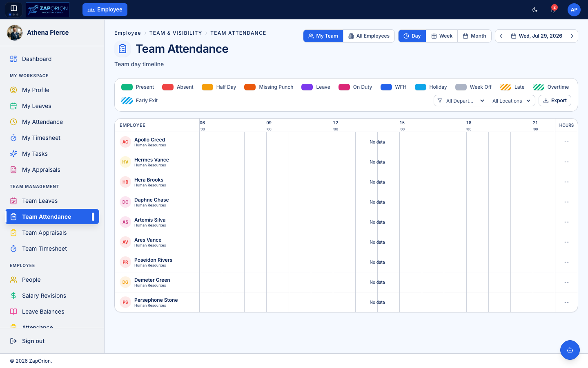Open date picker Wed, Jul 29, 2026
The height and width of the screenshot is (368, 588).
coord(537,36)
